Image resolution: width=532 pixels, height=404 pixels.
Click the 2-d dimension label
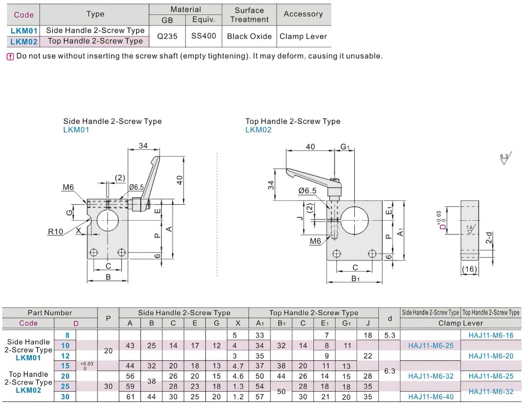coord(488,238)
